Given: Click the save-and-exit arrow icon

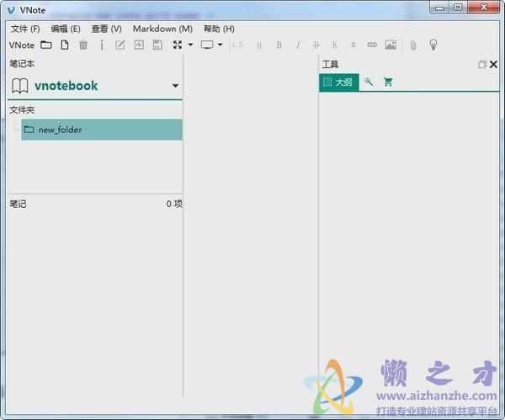Looking at the screenshot, I should (139, 45).
